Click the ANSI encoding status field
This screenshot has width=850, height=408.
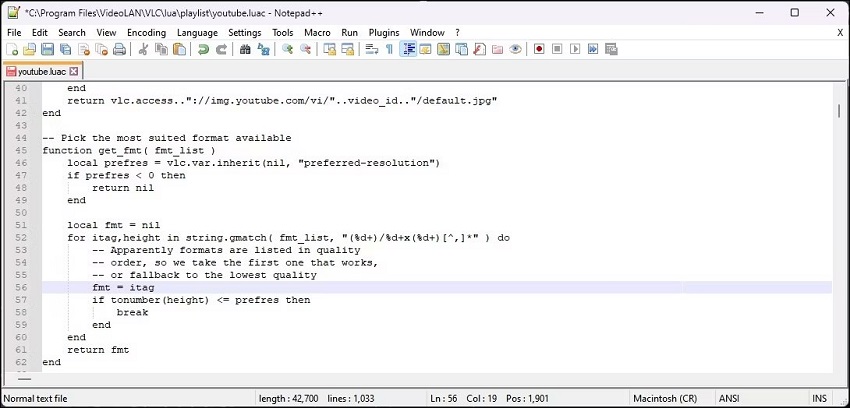click(729, 399)
